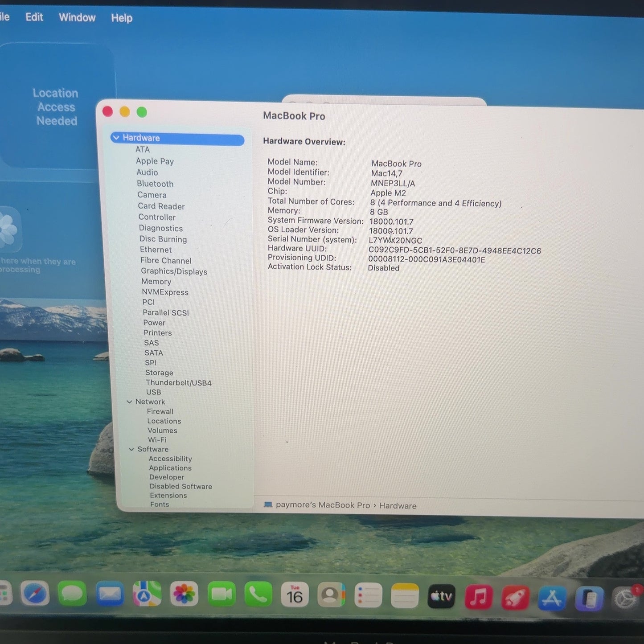Select Accessibility under Software
Image resolution: width=644 pixels, height=644 pixels.
click(x=170, y=459)
